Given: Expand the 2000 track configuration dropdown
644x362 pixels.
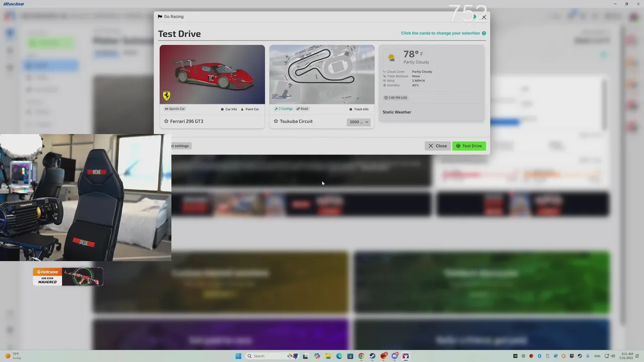Looking at the screenshot, I should click(359, 122).
